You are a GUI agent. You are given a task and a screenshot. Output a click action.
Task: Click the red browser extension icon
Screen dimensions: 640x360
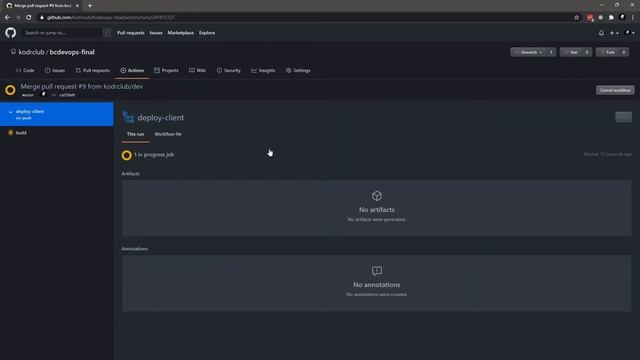point(590,18)
